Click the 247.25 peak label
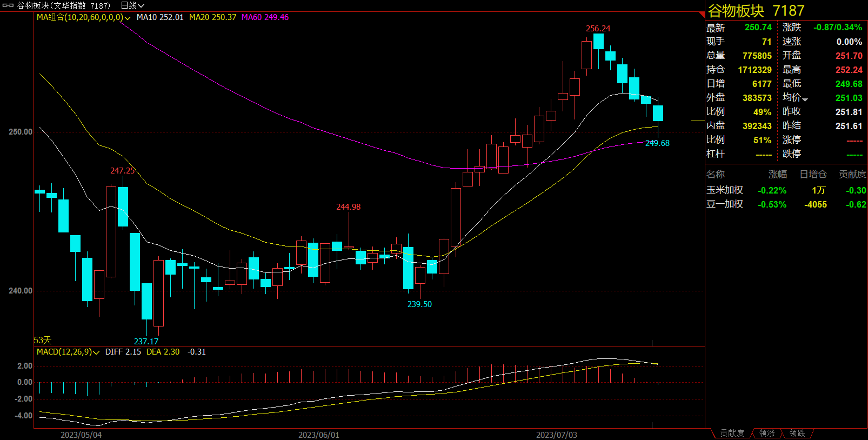 (122, 171)
